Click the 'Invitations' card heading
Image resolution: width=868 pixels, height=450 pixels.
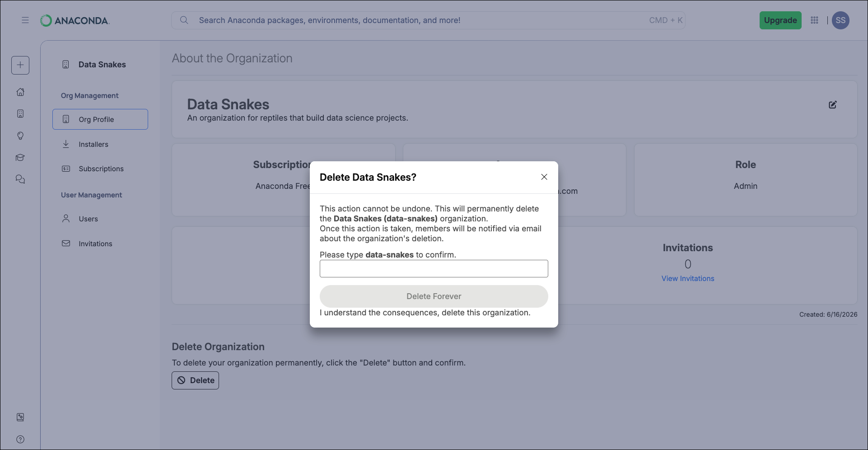tap(688, 248)
